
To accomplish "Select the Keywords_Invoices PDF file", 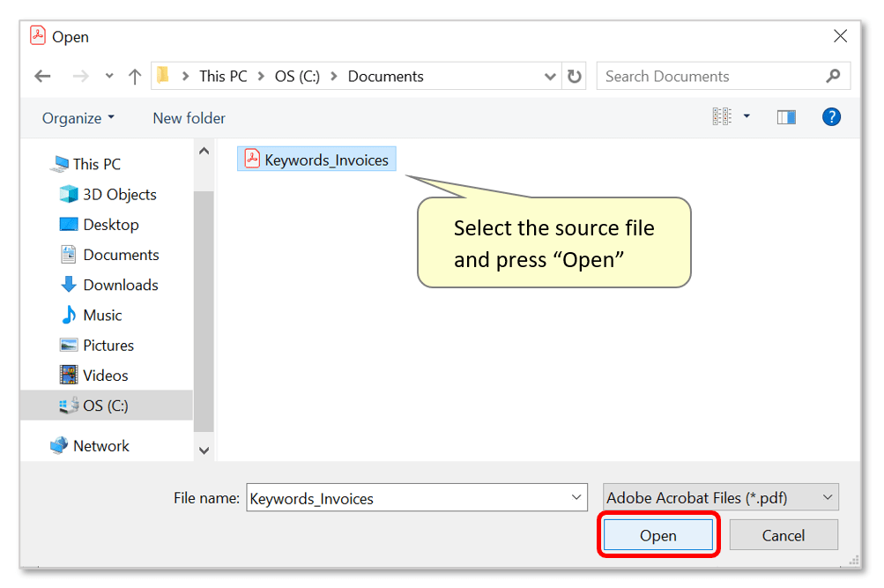I will point(316,160).
